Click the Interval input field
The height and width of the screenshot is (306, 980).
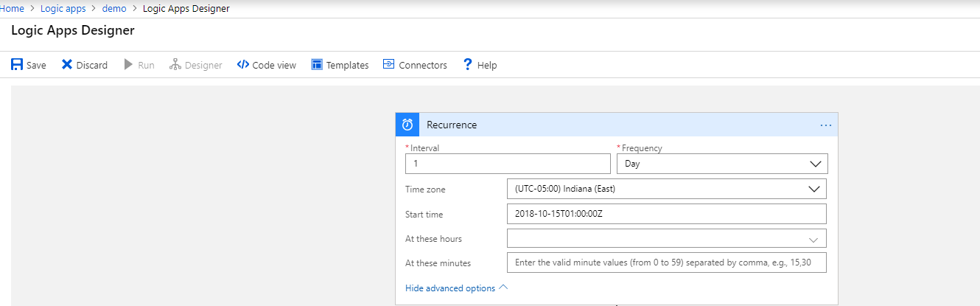click(508, 164)
